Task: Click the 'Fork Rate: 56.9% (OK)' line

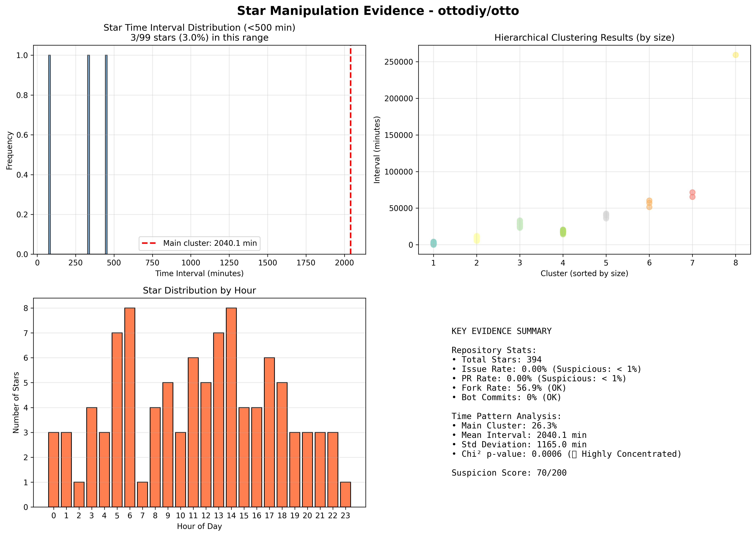Action: coord(509,388)
